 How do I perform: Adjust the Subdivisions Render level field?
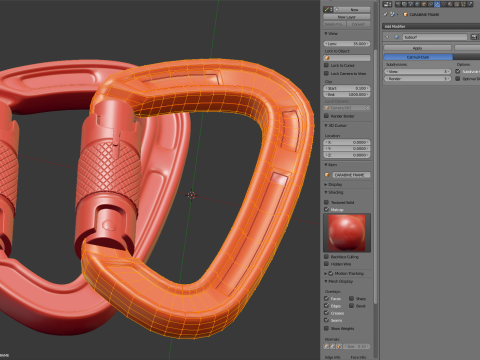tap(417, 79)
